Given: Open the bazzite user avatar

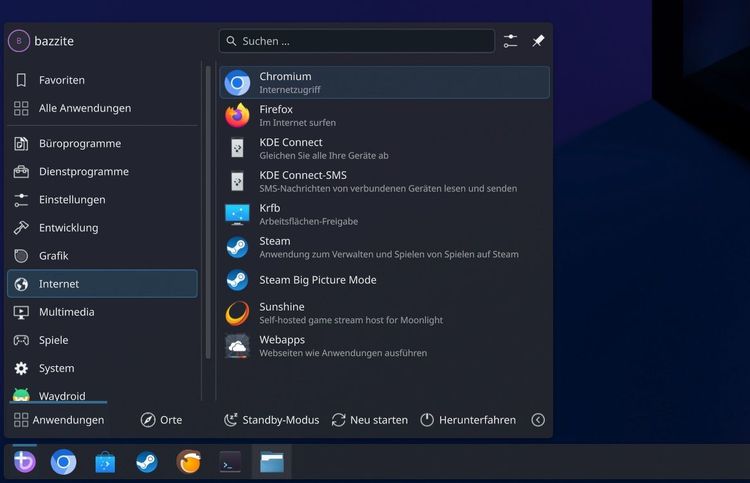Looking at the screenshot, I should 19,41.
